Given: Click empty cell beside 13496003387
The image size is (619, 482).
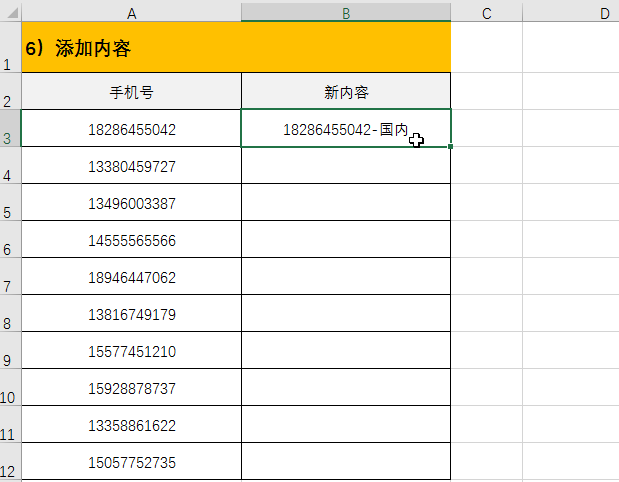Looking at the screenshot, I should pos(346,202).
